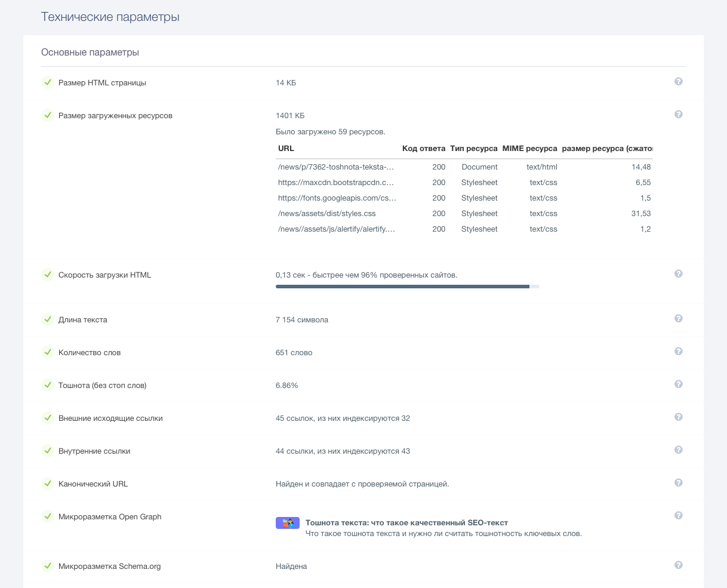Open the /news/assets/dist/styles.css resource link

(x=326, y=214)
